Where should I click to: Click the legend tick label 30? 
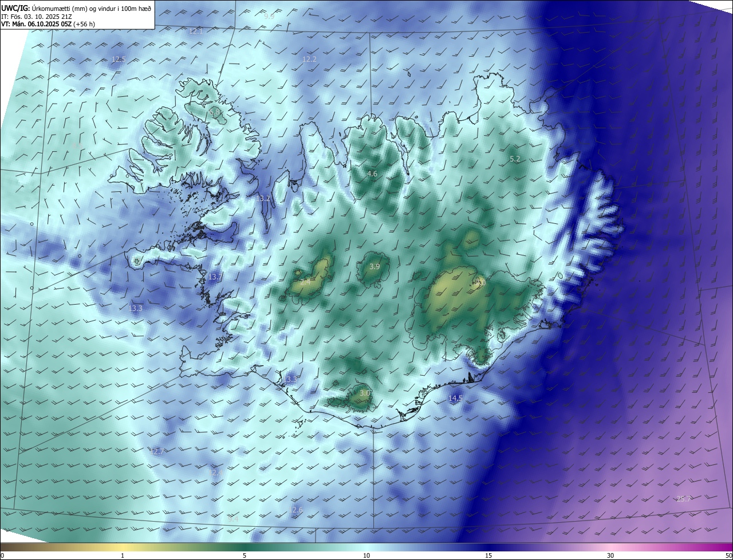click(610, 556)
